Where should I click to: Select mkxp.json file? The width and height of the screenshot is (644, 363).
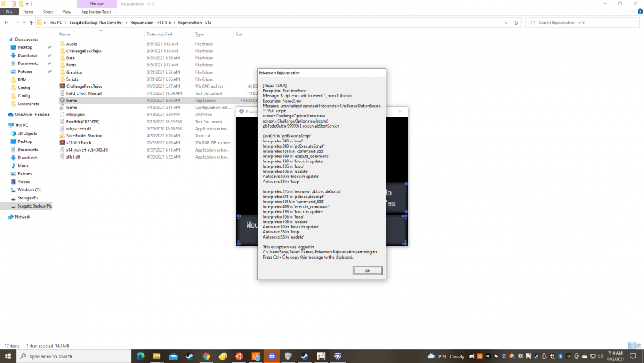click(x=75, y=114)
